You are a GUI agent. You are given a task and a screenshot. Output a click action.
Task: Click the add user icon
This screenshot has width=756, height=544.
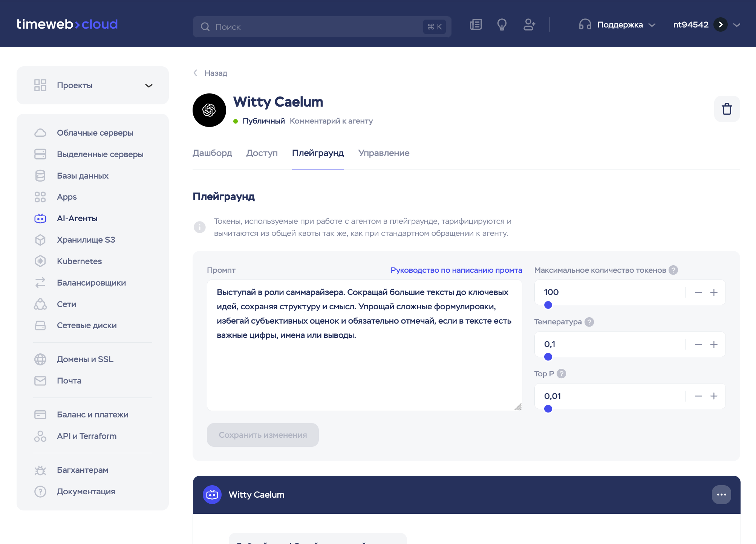[529, 25]
